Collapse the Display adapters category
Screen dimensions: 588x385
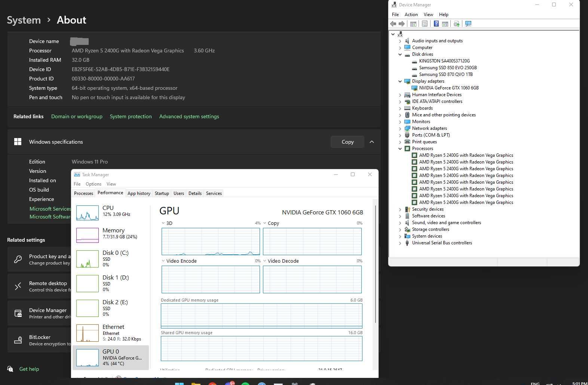400,81
